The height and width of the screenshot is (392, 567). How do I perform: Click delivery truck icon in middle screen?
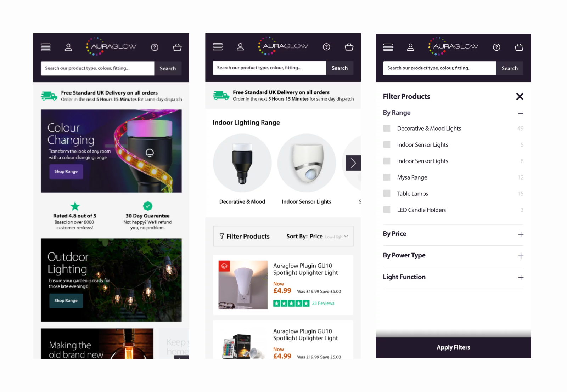point(221,95)
